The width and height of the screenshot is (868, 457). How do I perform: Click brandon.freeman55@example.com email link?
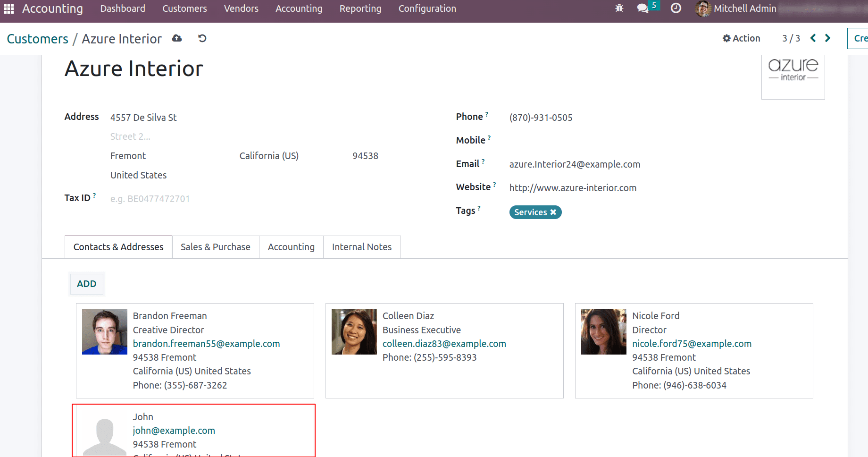[207, 344]
